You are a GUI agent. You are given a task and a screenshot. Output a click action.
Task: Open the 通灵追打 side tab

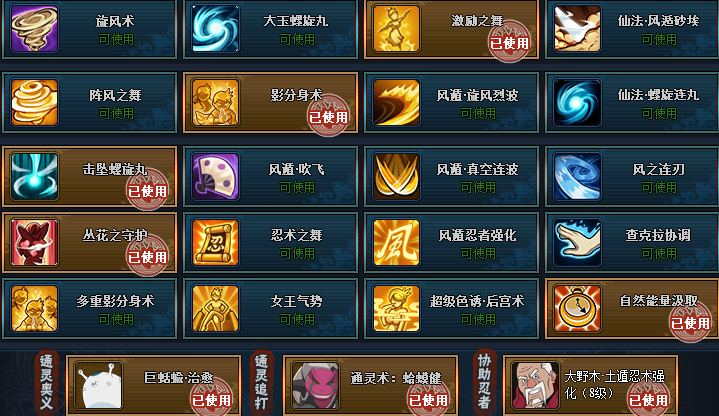click(x=261, y=383)
